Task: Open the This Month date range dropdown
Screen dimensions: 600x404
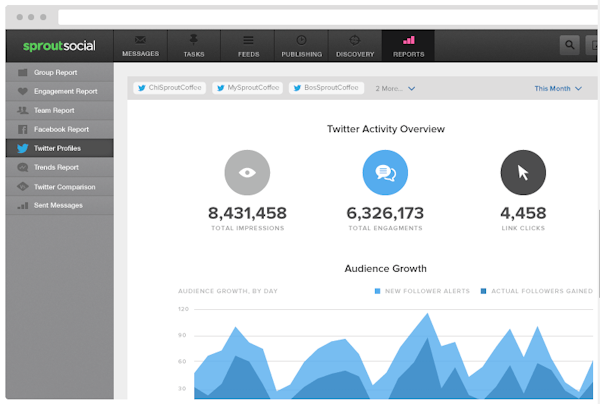Action: [558, 88]
